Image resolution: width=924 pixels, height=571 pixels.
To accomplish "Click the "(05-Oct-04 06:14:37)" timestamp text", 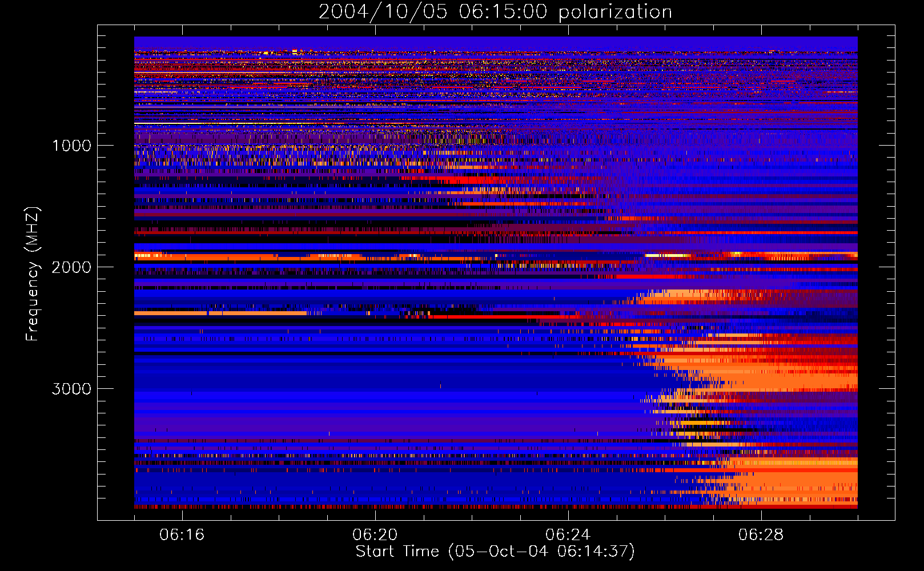I will pyautogui.click(x=541, y=552).
